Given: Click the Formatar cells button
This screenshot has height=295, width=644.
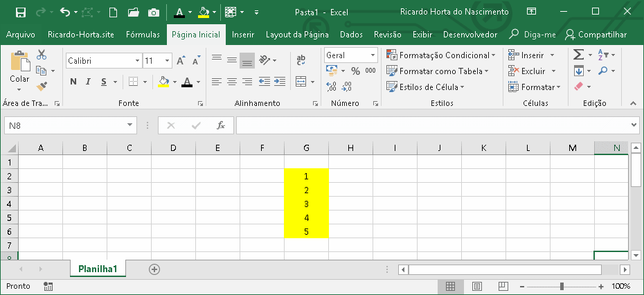Looking at the screenshot, I should coord(534,87).
